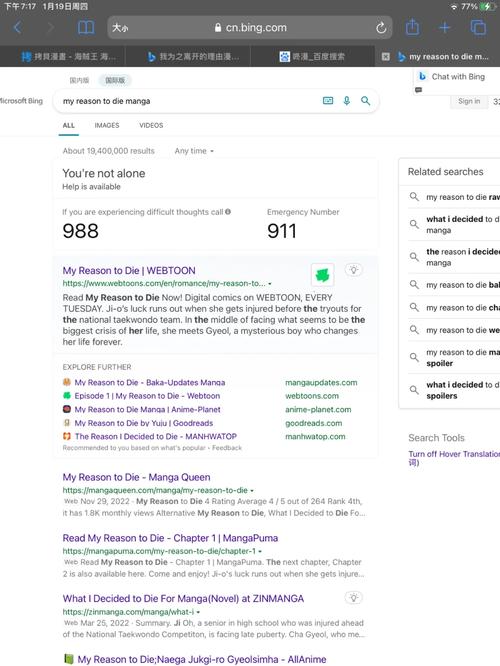This screenshot has width=500, height=666.
Task: Open 'My Reason to Die;Naega Jukgi-ro Gyeolsimha - AllAnime'
Action: pos(202,659)
